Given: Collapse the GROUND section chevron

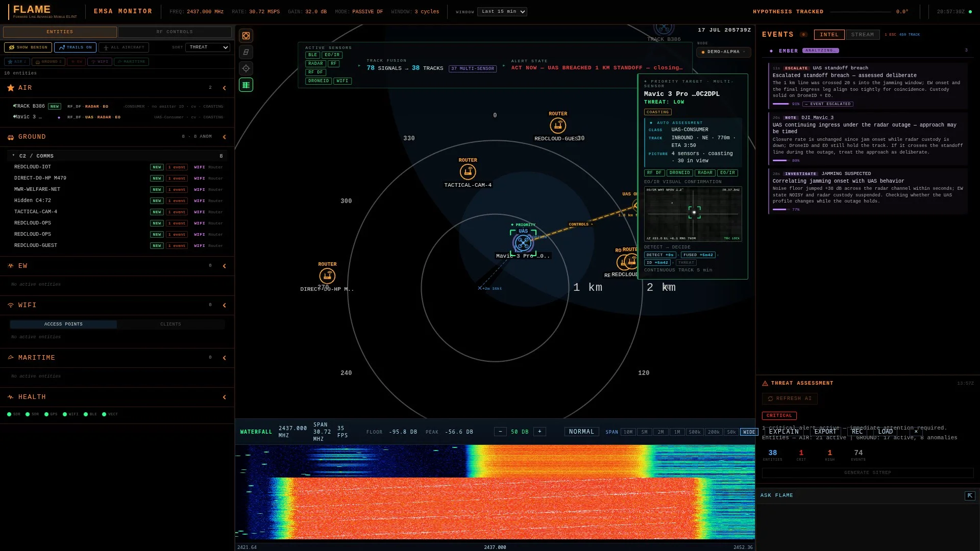Looking at the screenshot, I should (x=224, y=137).
